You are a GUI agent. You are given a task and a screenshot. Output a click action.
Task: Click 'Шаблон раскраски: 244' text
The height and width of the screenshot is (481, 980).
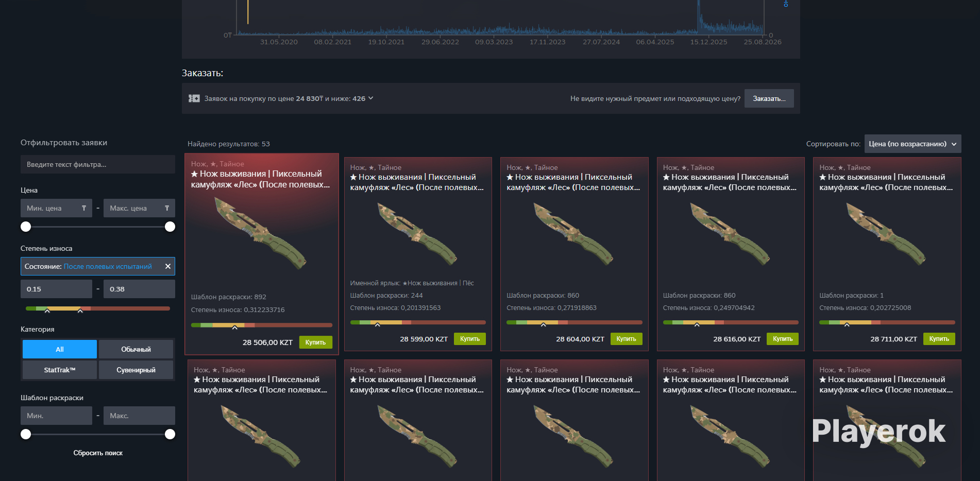(386, 296)
